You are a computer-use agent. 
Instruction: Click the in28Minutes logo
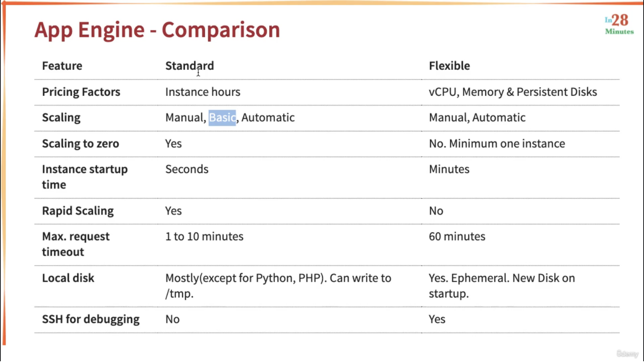619,25
